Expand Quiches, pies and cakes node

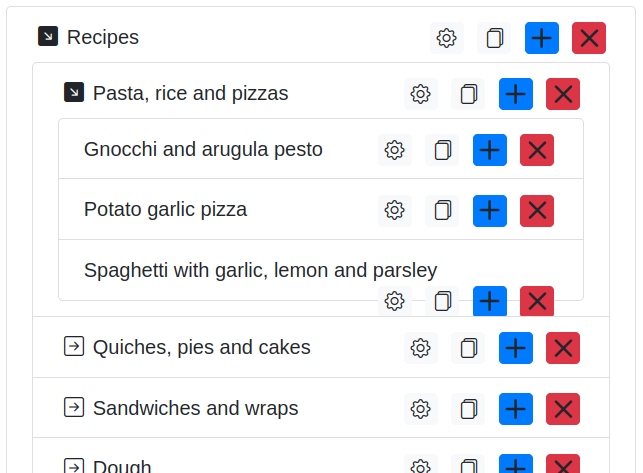pyautogui.click(x=74, y=347)
